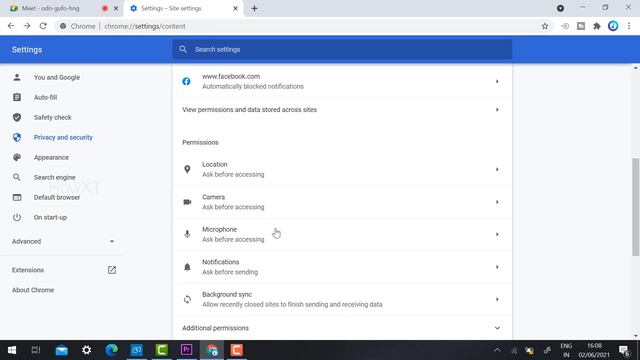
Task: Open Extensions external link icon in sidebar
Action: [x=111, y=270]
